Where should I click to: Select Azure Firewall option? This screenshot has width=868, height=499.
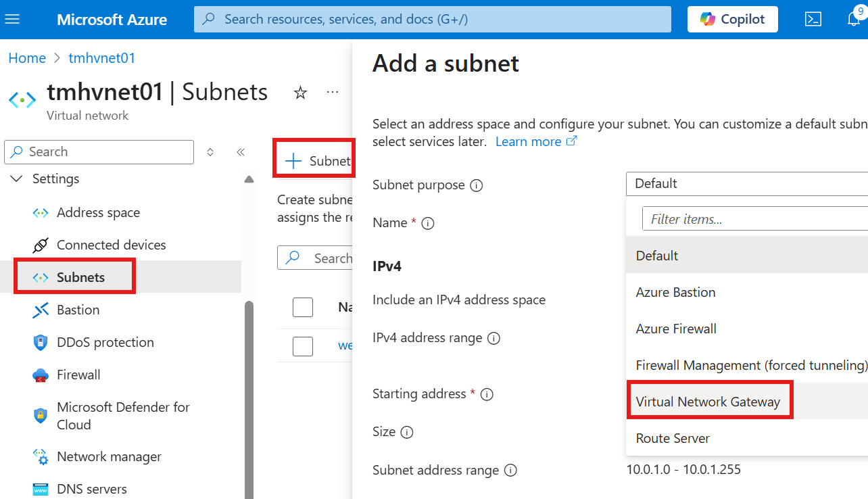coord(747,329)
